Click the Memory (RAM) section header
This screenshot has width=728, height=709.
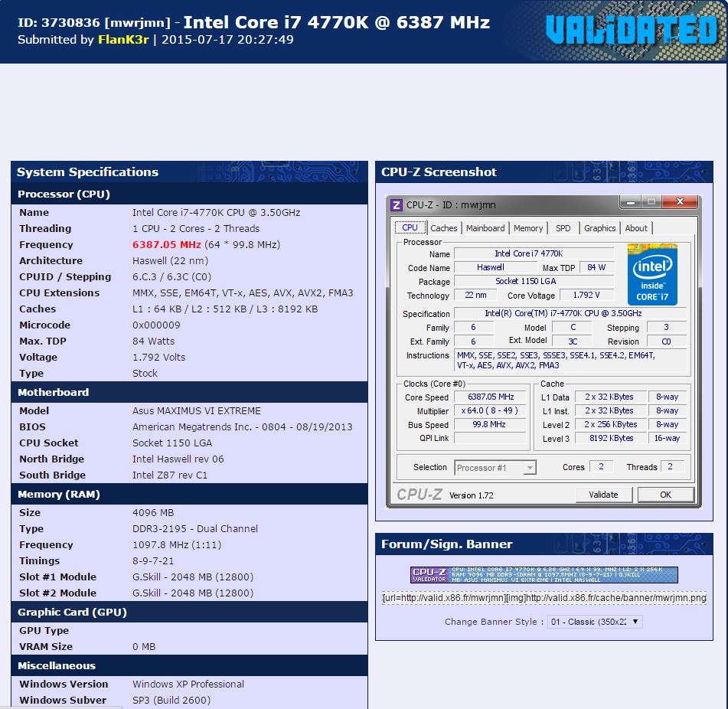pos(189,495)
